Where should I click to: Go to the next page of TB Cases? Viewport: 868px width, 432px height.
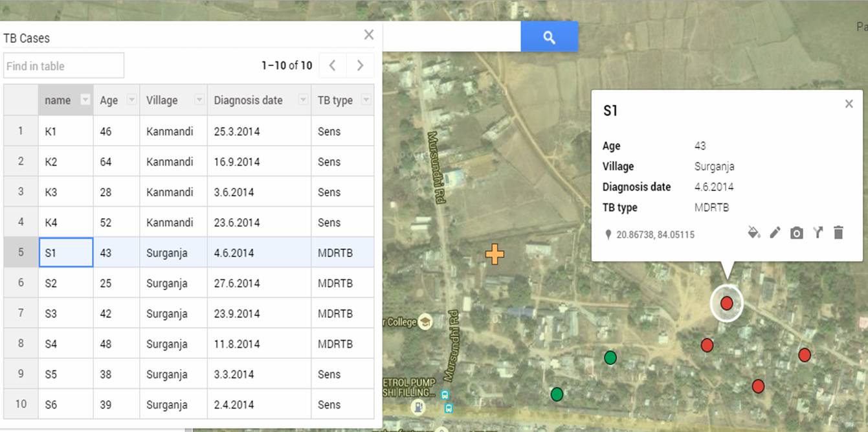[360, 65]
